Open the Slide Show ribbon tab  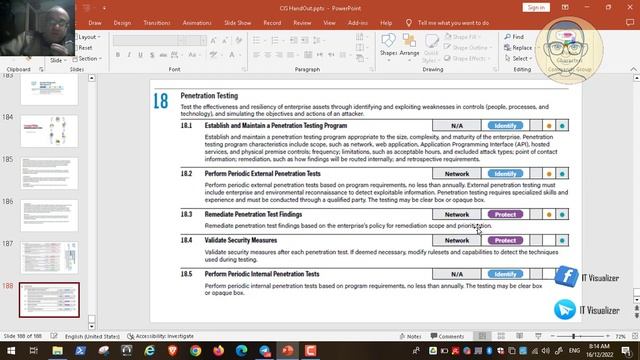click(x=238, y=23)
